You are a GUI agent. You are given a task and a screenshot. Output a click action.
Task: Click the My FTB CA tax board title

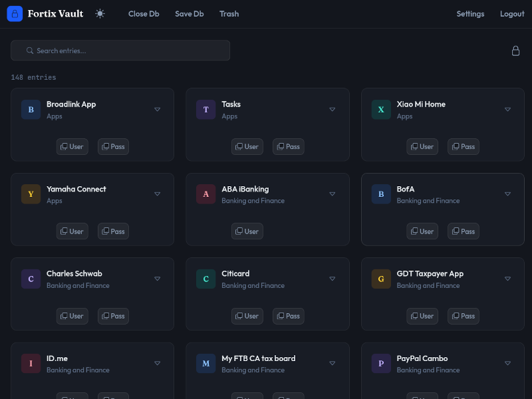click(x=259, y=358)
